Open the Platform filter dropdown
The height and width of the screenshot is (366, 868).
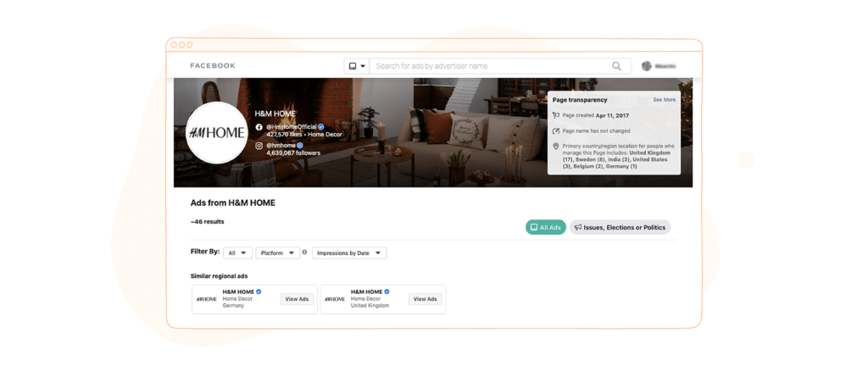point(277,252)
